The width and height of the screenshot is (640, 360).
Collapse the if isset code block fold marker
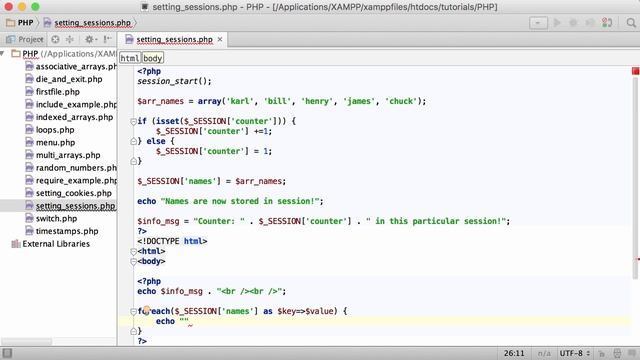(x=133, y=121)
